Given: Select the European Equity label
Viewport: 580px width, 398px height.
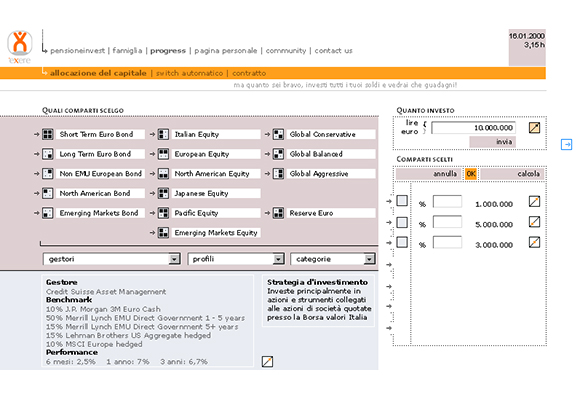Looking at the screenshot, I should click(x=216, y=154).
